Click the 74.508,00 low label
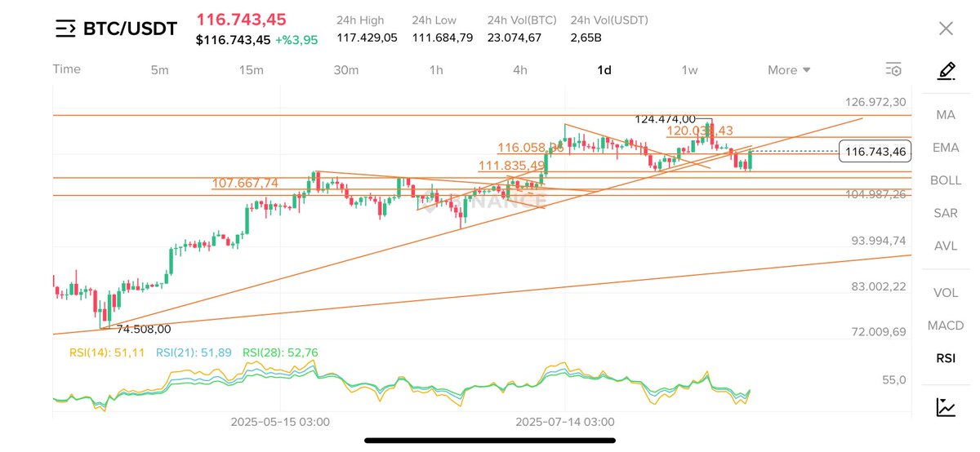Screen dimensions: 980x452 144,330
